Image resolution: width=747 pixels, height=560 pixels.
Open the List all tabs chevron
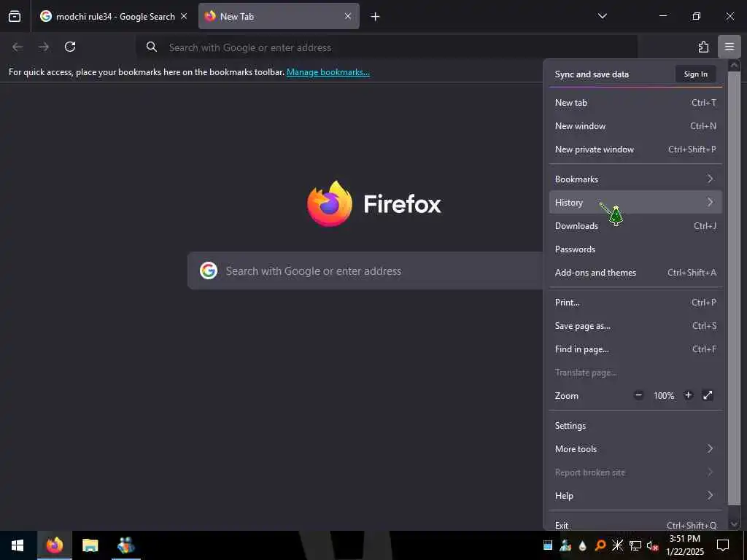coord(602,16)
